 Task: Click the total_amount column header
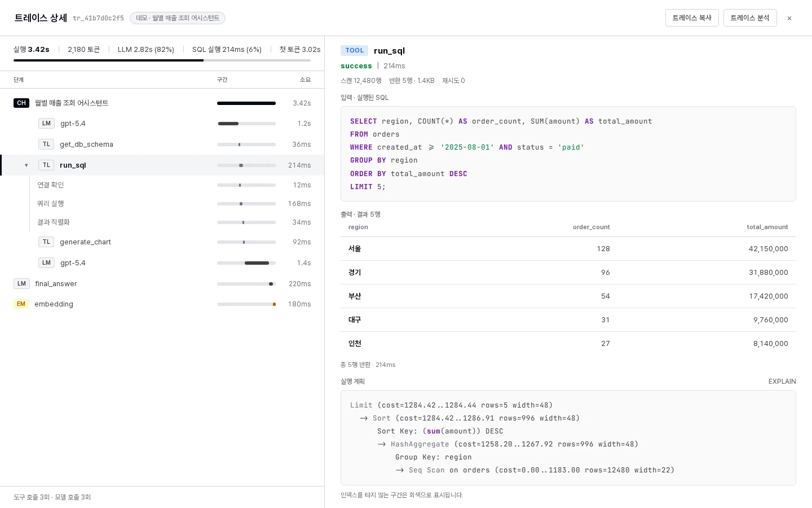tap(767, 227)
